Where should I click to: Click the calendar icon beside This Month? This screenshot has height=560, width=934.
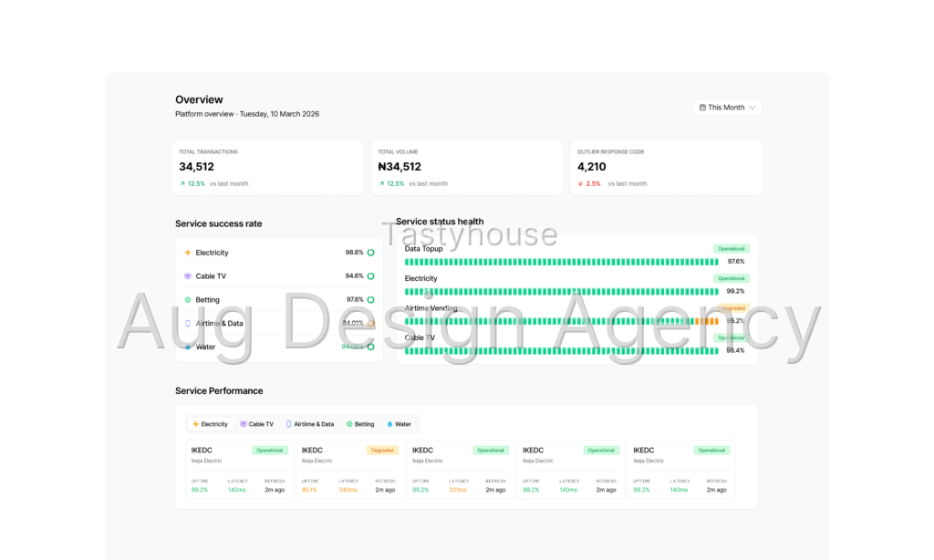702,108
